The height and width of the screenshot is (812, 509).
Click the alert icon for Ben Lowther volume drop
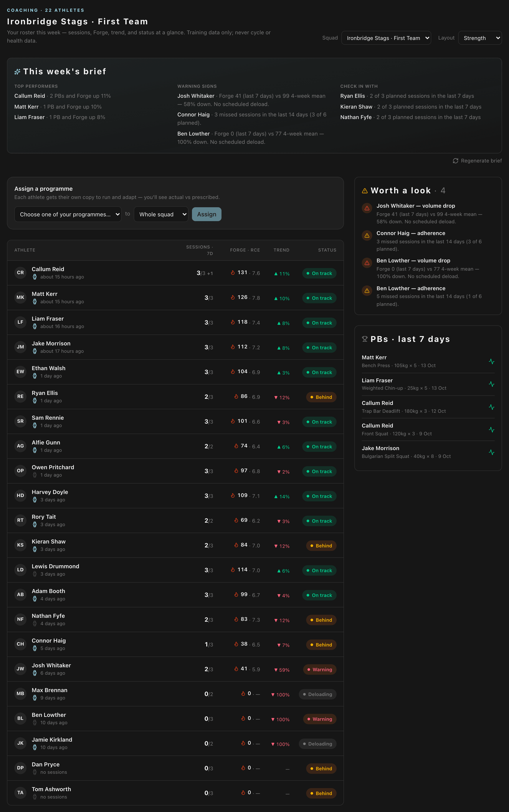pos(367,263)
